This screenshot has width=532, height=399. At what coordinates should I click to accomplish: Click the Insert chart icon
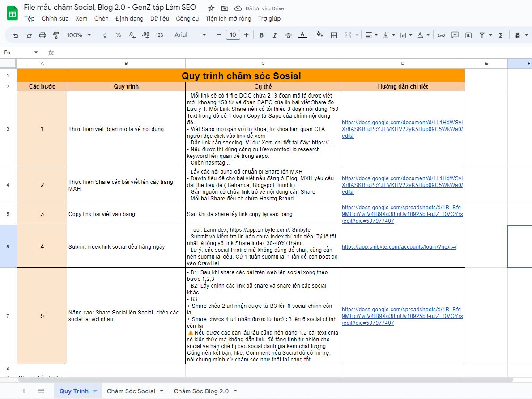468,35
